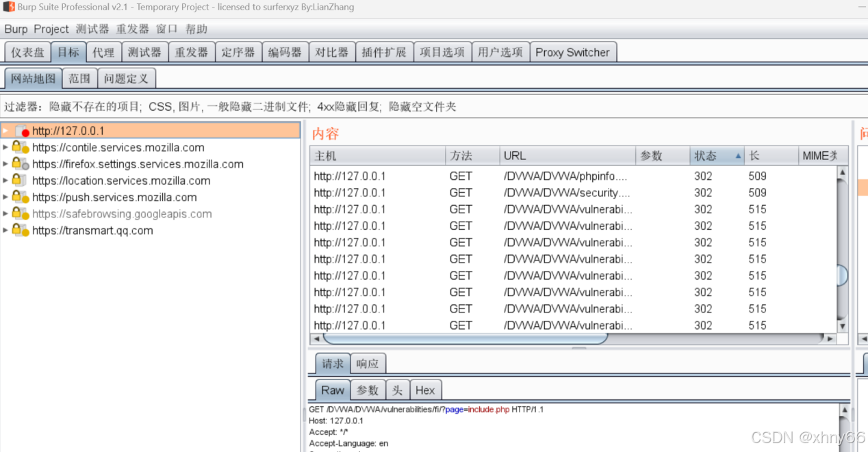
Task: Select the 头 view tab
Action: [398, 390]
